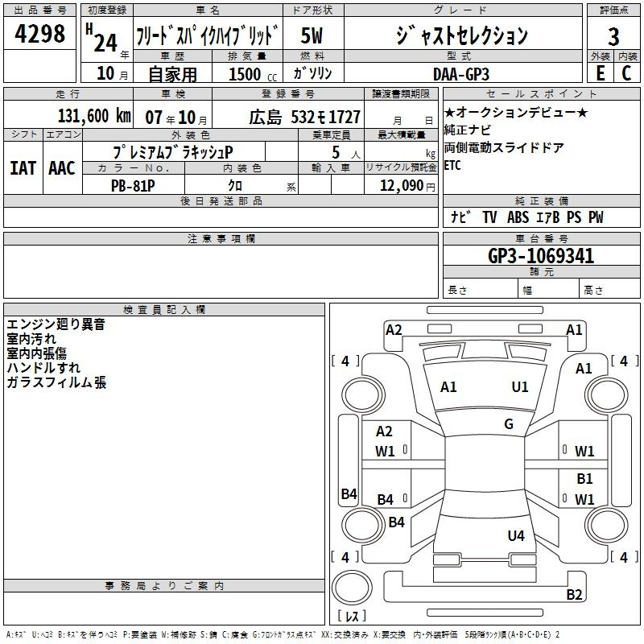644x644 pixels.
Task: Select ナビ in genuine equipment
Action: click(x=460, y=217)
